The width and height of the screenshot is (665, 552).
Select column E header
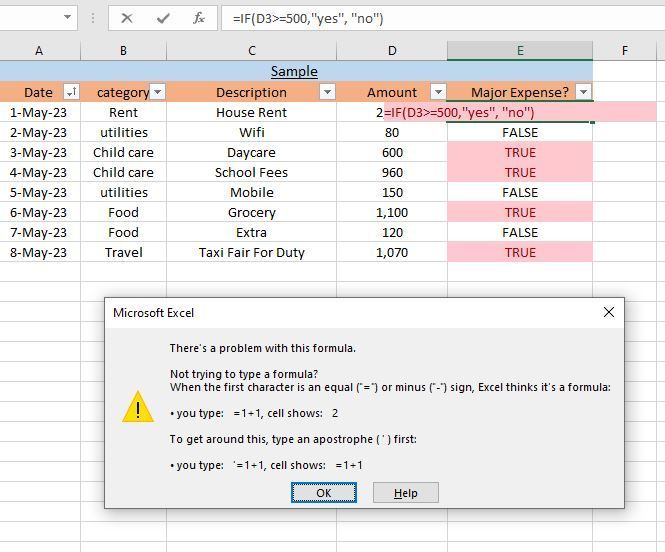520,51
